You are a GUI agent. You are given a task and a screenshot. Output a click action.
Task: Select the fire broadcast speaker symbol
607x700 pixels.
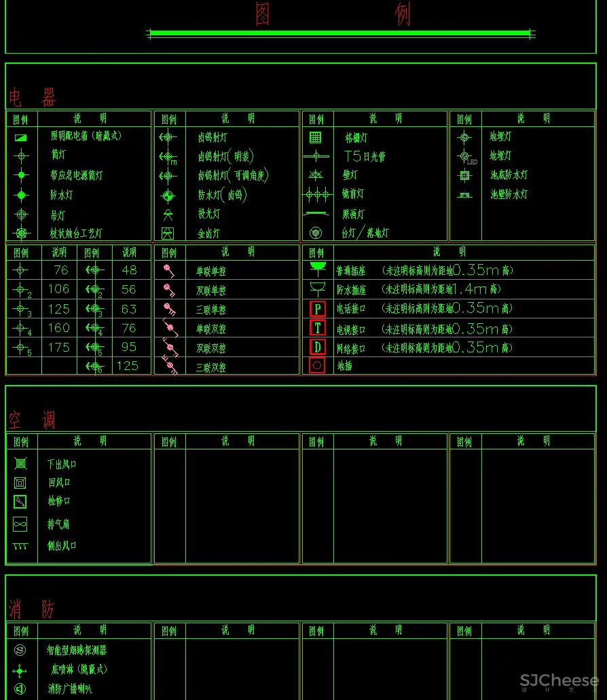pyautogui.click(x=20, y=689)
